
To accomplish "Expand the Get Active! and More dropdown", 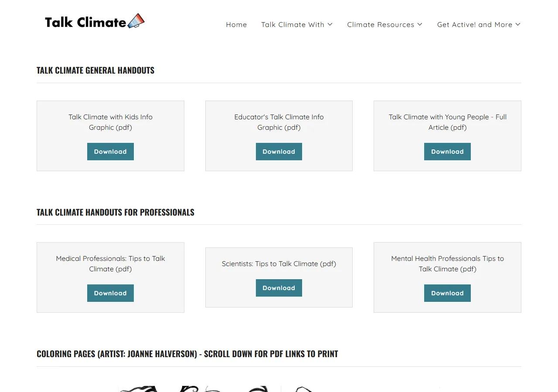I will [x=518, y=25].
